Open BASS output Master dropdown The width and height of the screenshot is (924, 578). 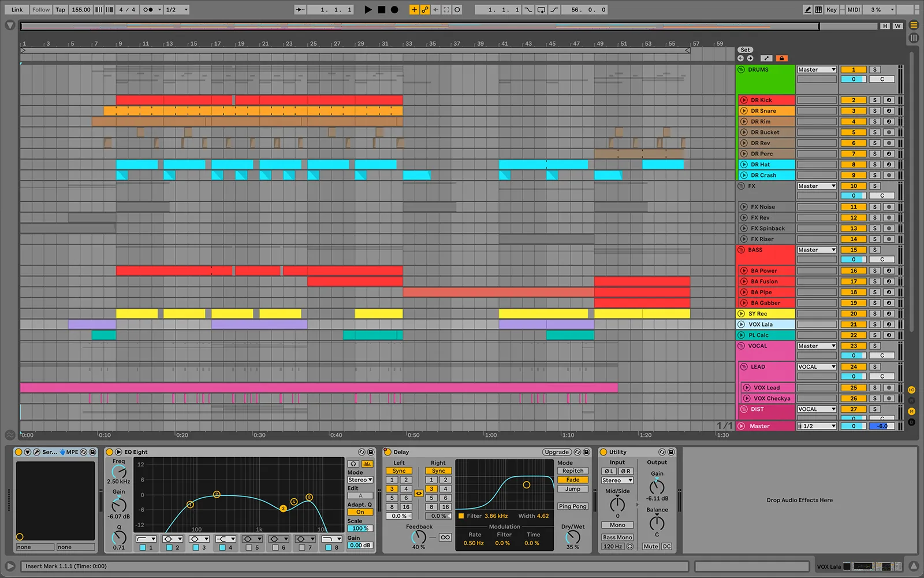point(817,250)
